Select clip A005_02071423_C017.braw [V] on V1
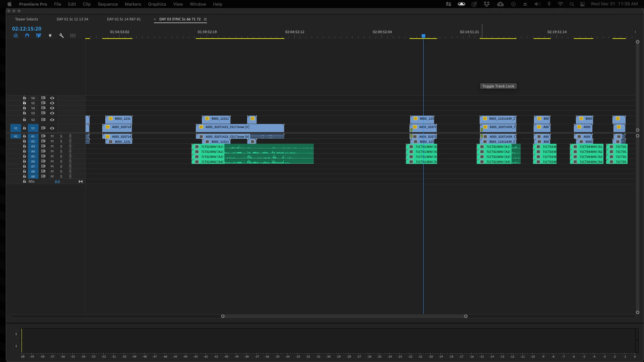Viewport: 644px width, 362px height. point(240,127)
